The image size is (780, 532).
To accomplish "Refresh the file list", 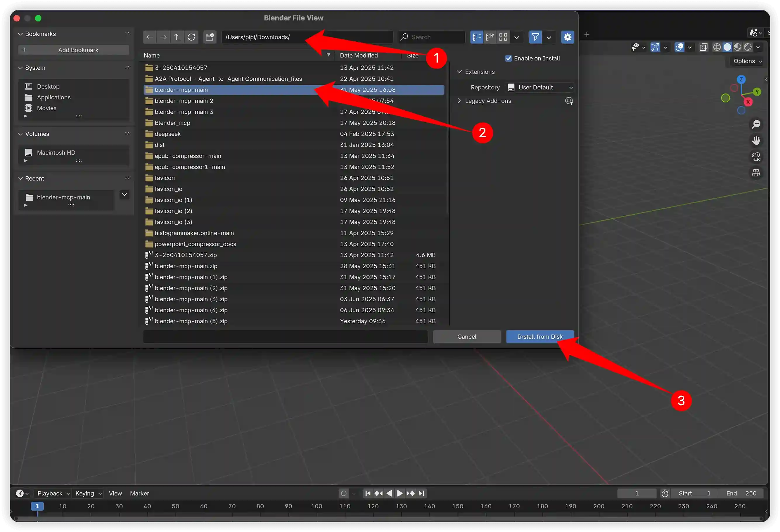I will click(191, 37).
